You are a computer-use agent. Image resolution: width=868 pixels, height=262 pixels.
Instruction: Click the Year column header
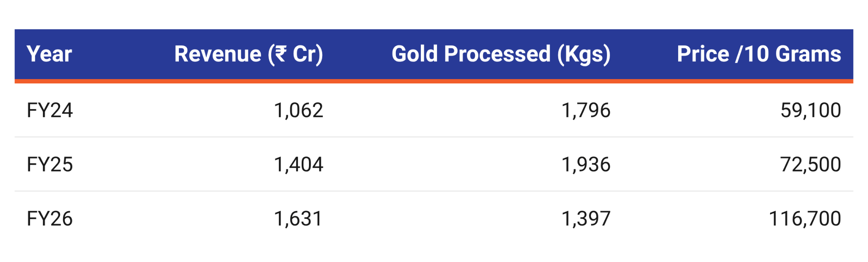tap(49, 54)
